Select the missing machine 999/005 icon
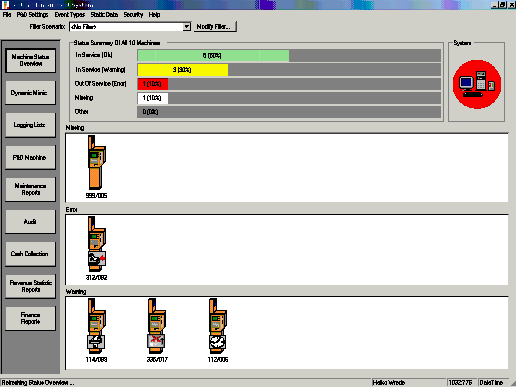 coord(97,162)
